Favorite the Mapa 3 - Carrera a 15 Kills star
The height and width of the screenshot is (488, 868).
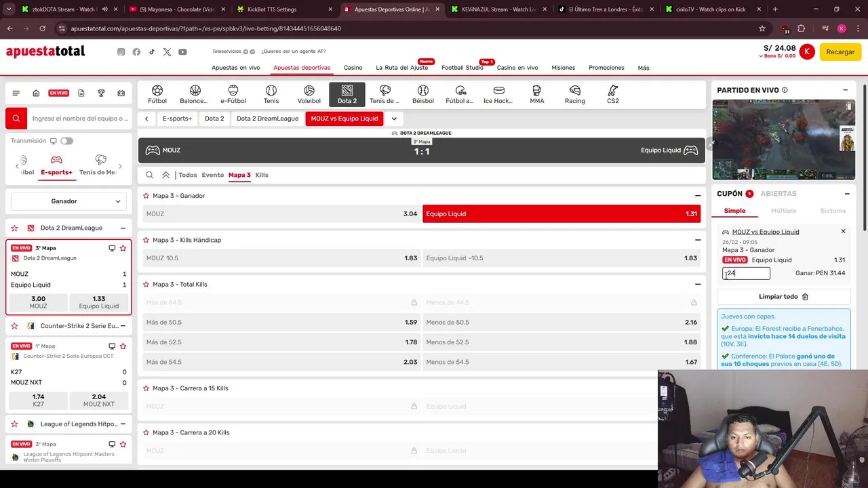[146, 388]
